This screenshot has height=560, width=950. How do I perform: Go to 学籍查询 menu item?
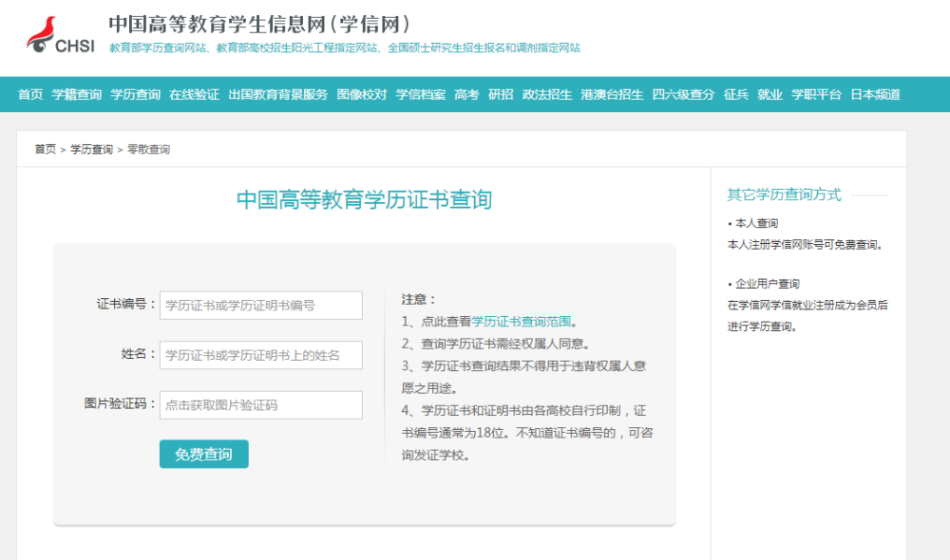[x=76, y=95]
